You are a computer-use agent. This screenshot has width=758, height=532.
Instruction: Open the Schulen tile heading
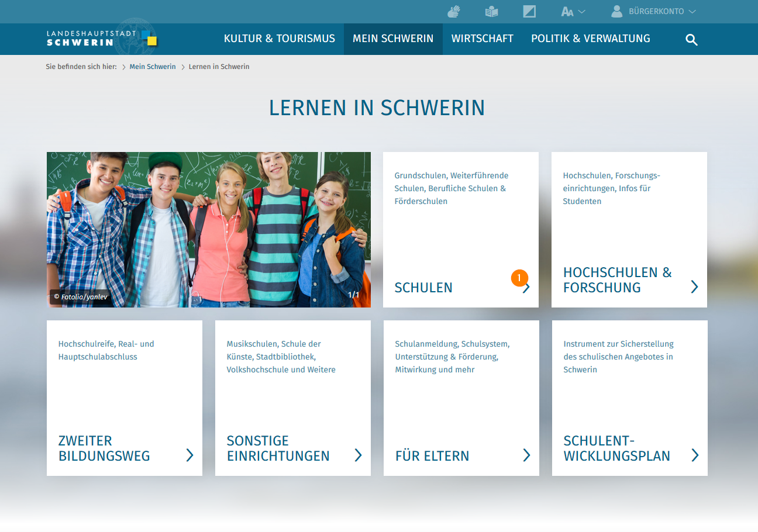point(423,288)
